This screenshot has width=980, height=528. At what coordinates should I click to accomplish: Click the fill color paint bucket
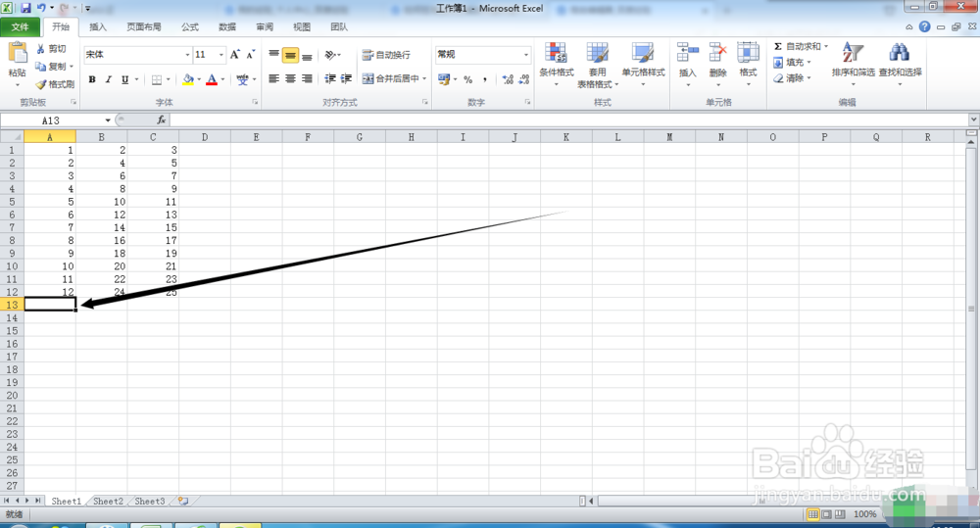(x=187, y=79)
